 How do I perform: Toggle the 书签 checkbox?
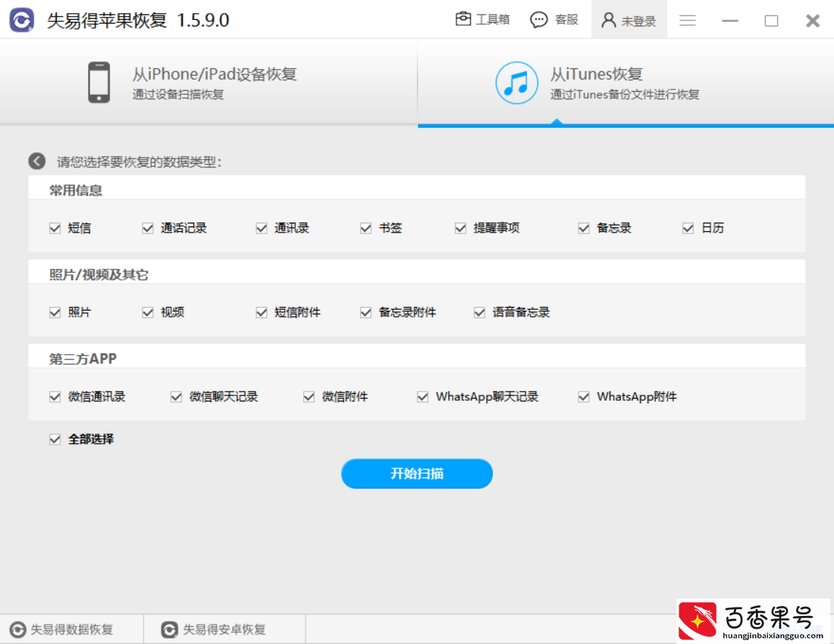point(365,228)
